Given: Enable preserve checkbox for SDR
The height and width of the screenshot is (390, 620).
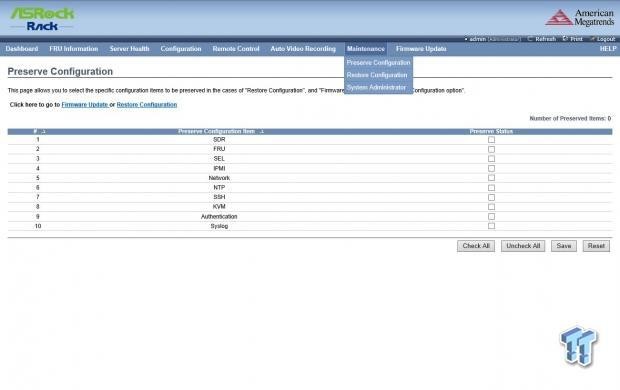Looking at the screenshot, I should 491,140.
